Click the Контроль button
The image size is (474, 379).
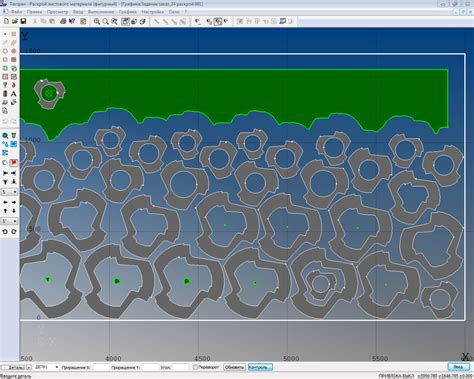pos(260,367)
